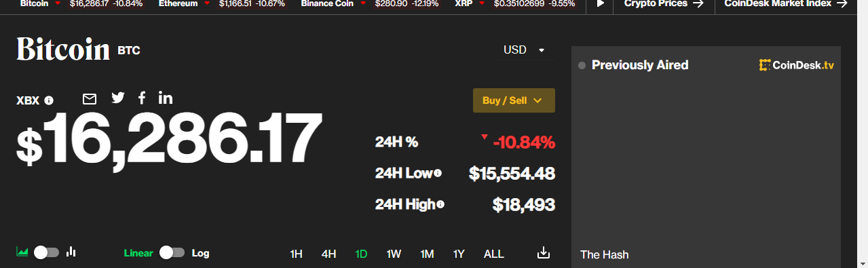Select the 1W chart range
Image resolution: width=868 pixels, height=268 pixels.
tap(394, 254)
